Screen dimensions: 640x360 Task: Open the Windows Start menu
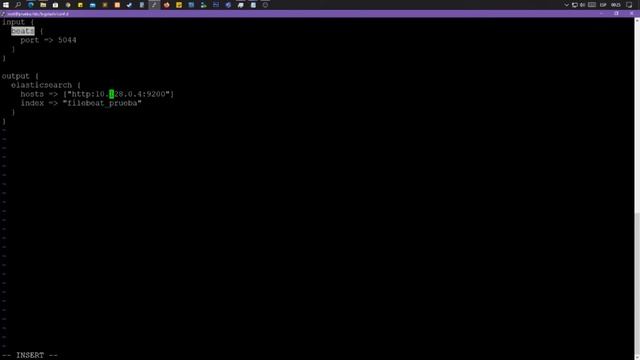[6, 5]
